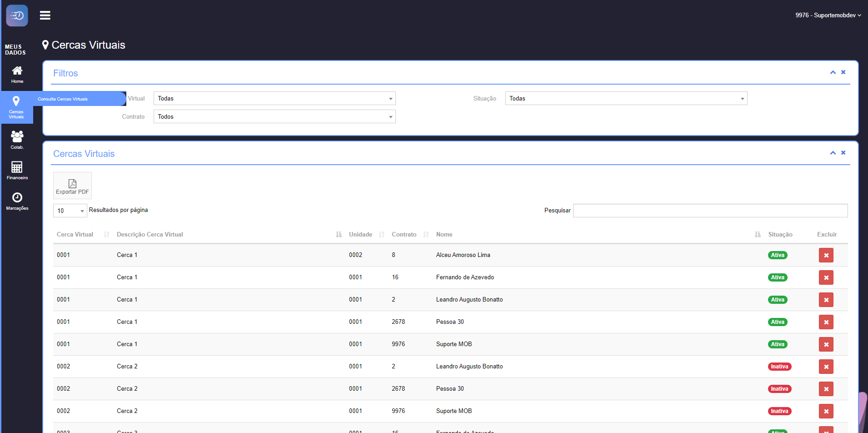868x433 pixels.
Task: Delete Suporte MOB Cerca 1 row
Action: pos(826,344)
